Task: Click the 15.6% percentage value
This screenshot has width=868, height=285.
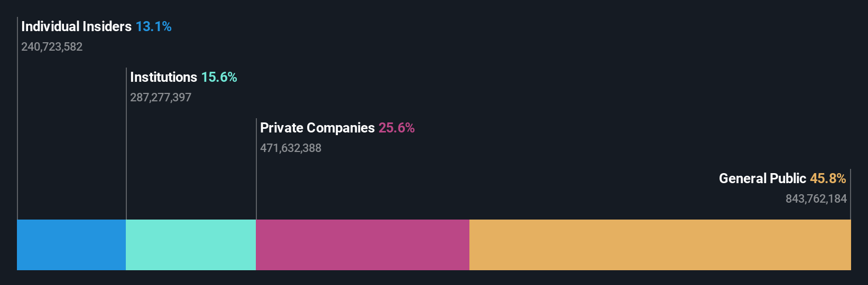Action: (219, 77)
